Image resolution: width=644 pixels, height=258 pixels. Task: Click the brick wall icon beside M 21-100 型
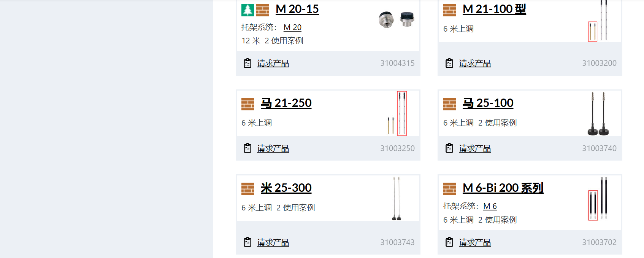[x=449, y=10]
